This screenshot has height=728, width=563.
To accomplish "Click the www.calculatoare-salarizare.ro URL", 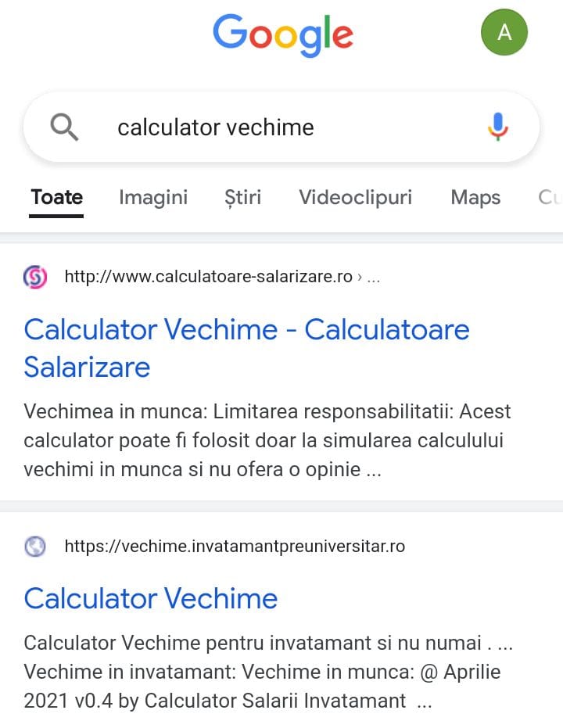I will coord(209,277).
